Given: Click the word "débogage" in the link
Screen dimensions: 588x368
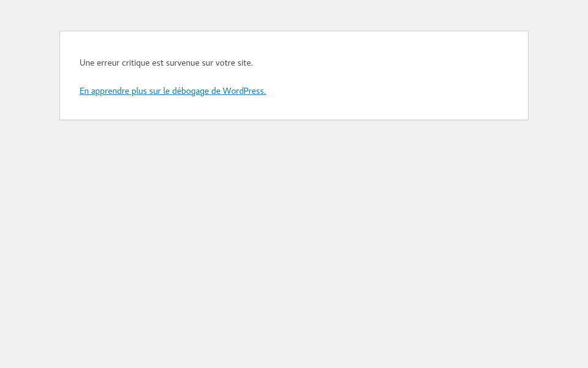Looking at the screenshot, I should [x=190, y=91].
